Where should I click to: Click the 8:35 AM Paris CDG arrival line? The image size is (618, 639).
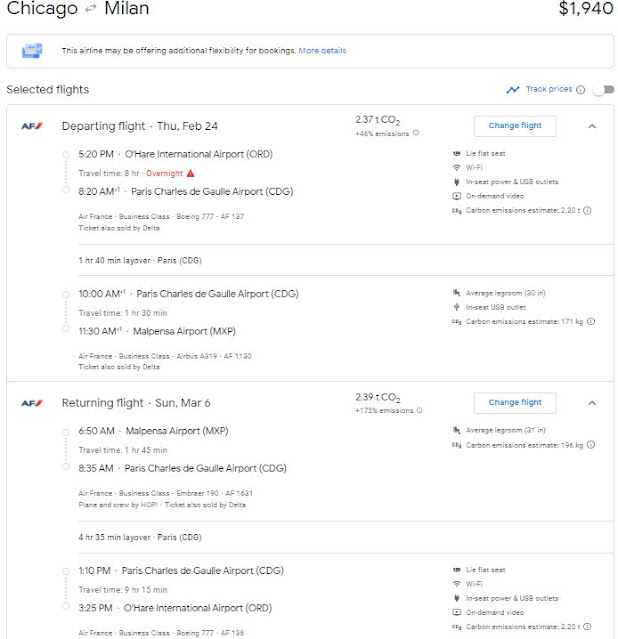coord(182,468)
